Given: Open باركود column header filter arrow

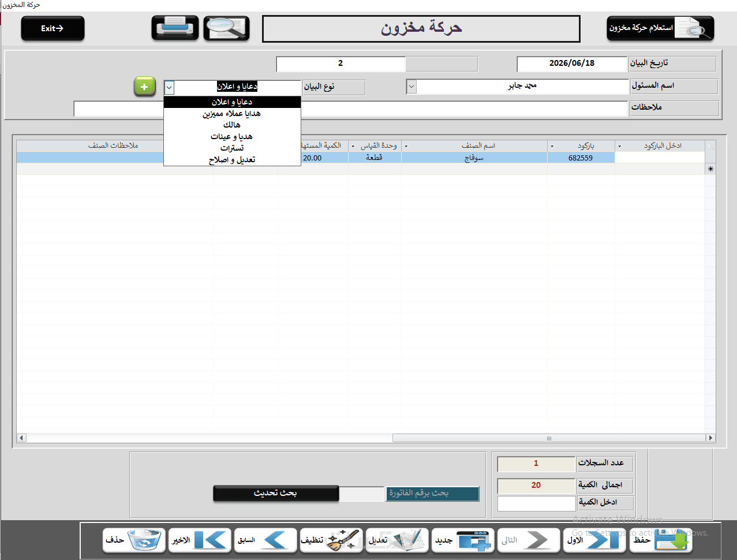Looking at the screenshot, I should pyautogui.click(x=552, y=146).
